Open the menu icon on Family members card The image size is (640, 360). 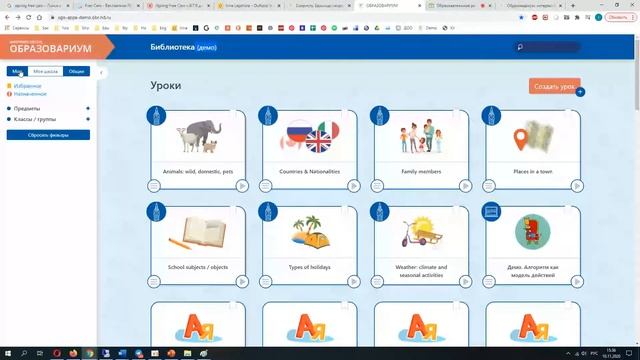coord(377,186)
